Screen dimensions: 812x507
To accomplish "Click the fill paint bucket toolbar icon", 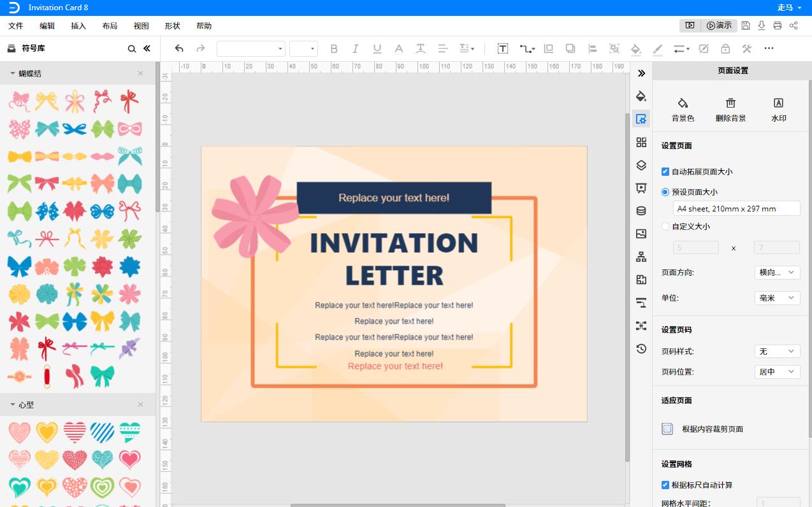I will [x=635, y=48].
